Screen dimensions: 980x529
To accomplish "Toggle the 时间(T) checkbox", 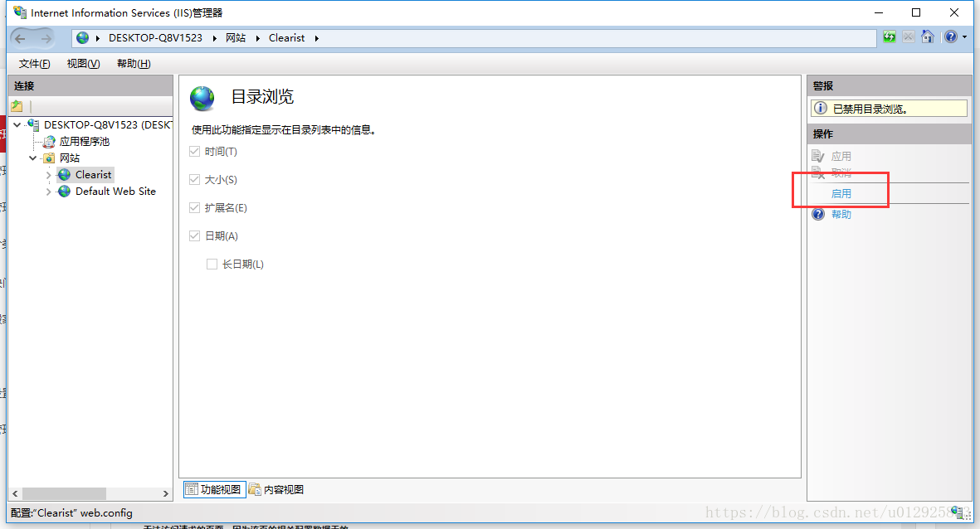I will pyautogui.click(x=193, y=151).
